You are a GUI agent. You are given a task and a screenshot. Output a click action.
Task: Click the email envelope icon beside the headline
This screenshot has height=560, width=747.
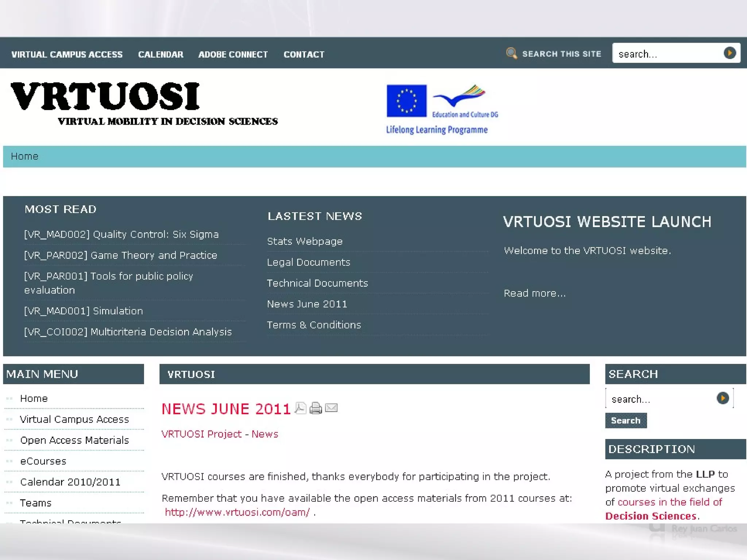pos(331,408)
